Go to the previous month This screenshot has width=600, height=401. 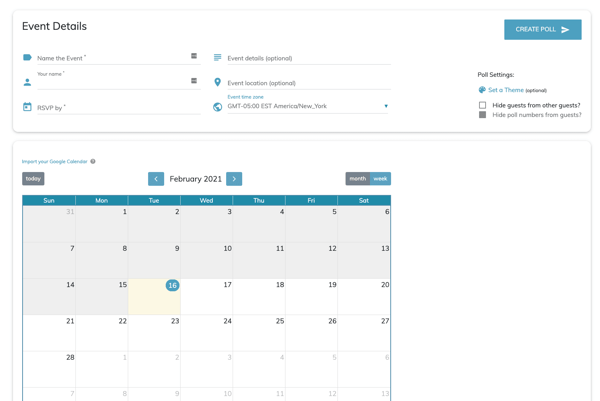[156, 179]
